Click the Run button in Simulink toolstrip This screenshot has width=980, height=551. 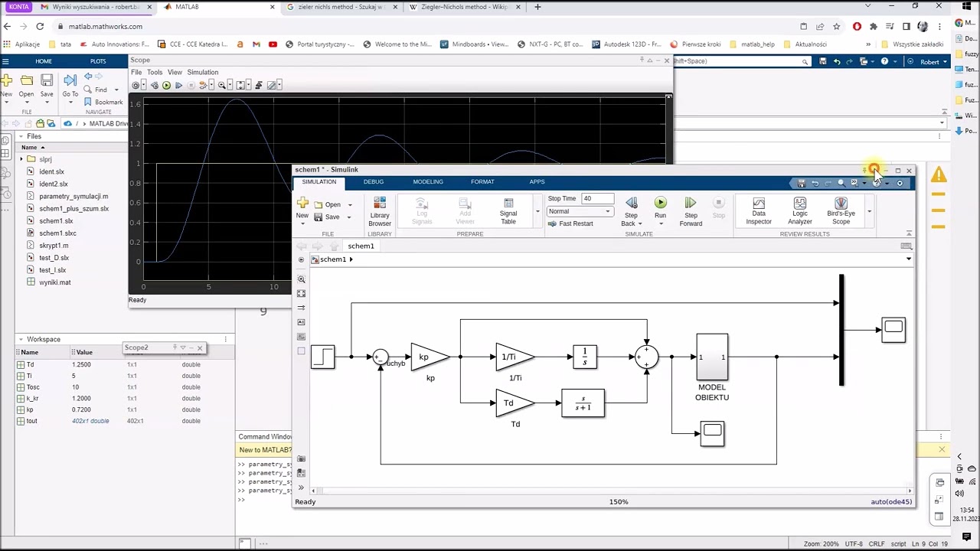(x=660, y=204)
